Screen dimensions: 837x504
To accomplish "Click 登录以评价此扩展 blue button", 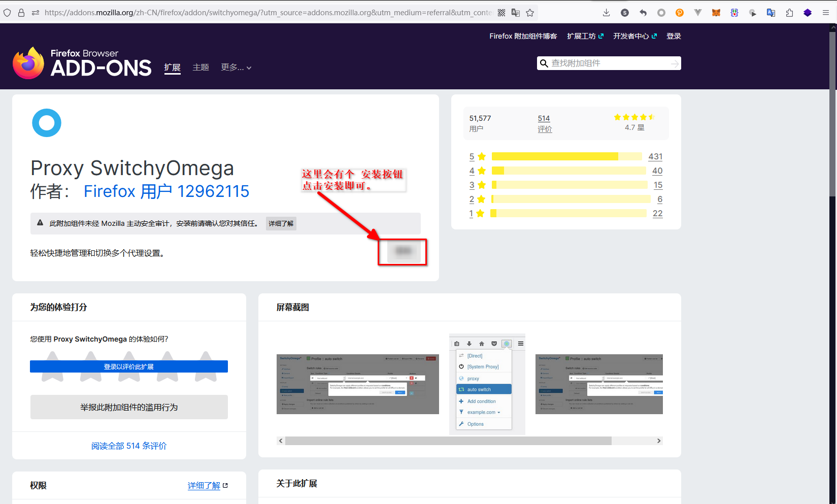I will pyautogui.click(x=129, y=366).
